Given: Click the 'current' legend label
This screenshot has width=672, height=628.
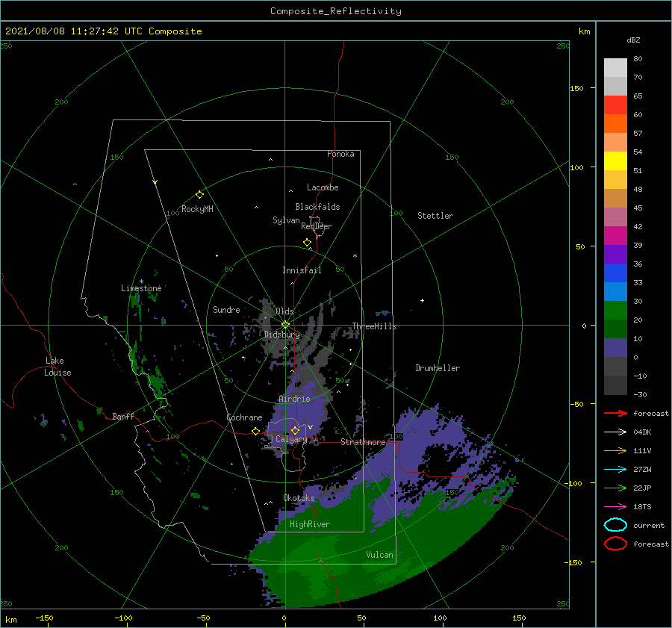Looking at the screenshot, I should 648,526.
